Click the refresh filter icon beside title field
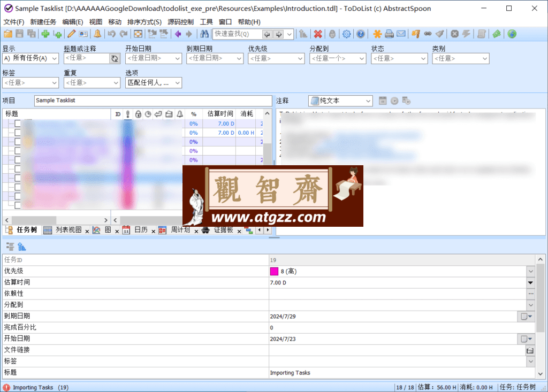Image resolution: width=548 pixels, height=392 pixels. tap(115, 58)
